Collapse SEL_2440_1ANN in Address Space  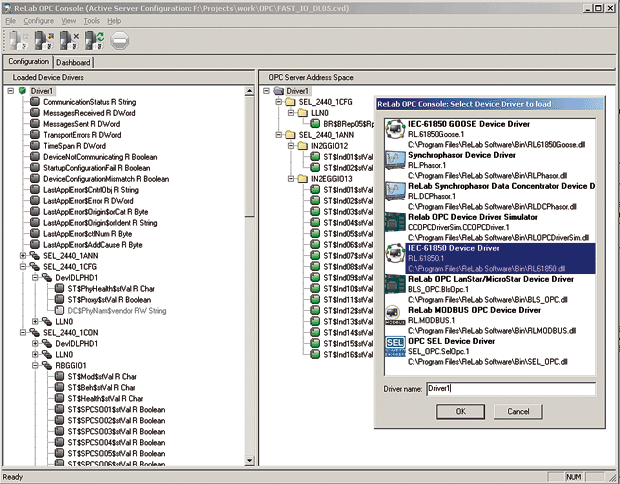pos(278,135)
